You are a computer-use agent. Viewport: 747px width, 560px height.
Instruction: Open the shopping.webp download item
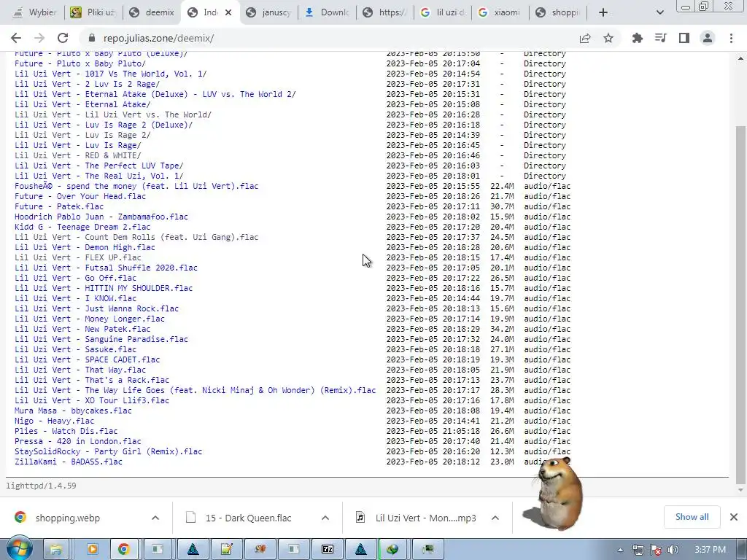68,518
